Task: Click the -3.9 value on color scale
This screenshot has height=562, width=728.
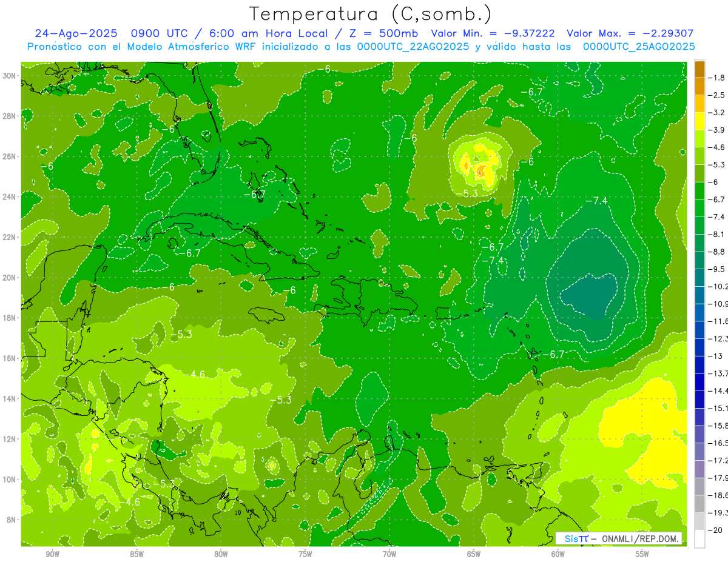Action: (717, 130)
